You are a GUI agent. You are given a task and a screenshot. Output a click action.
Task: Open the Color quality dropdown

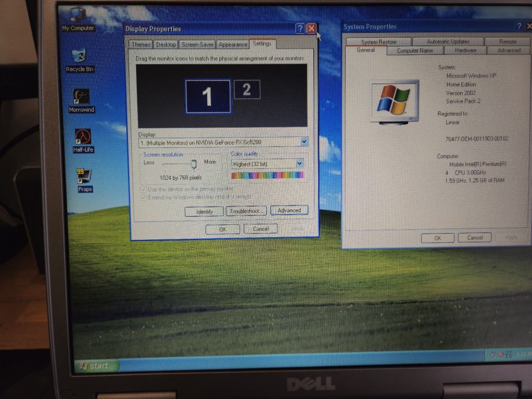(x=299, y=164)
